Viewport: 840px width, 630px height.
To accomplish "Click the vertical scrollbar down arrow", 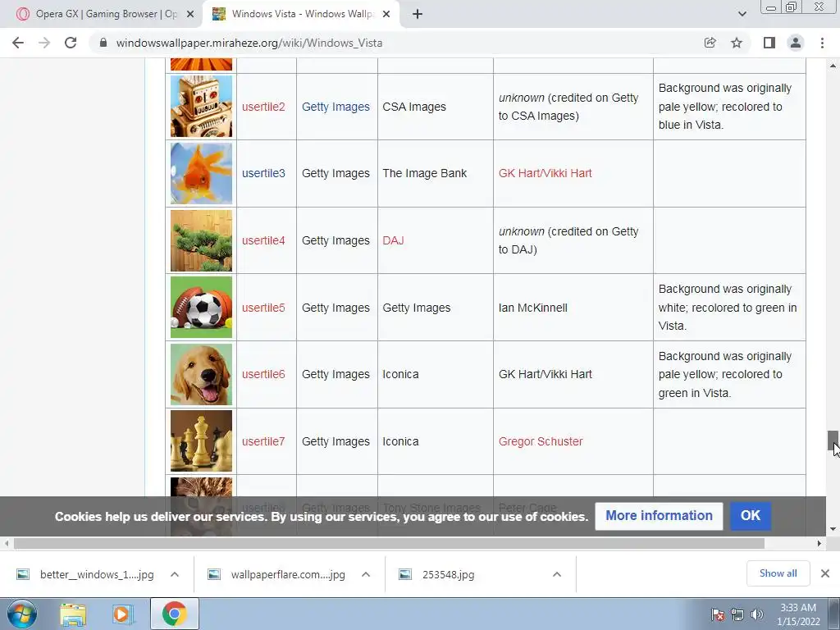I will pyautogui.click(x=833, y=529).
